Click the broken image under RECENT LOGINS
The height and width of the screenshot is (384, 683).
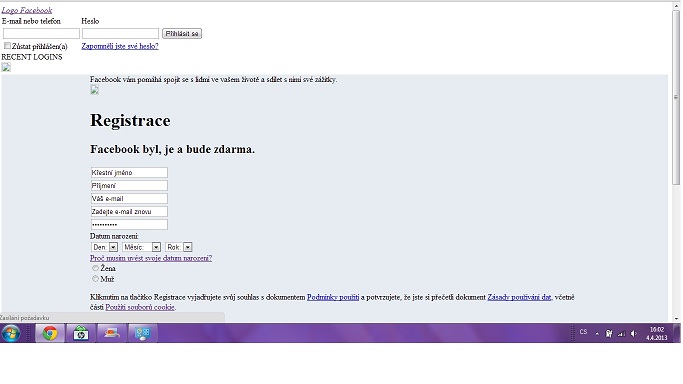point(6,67)
